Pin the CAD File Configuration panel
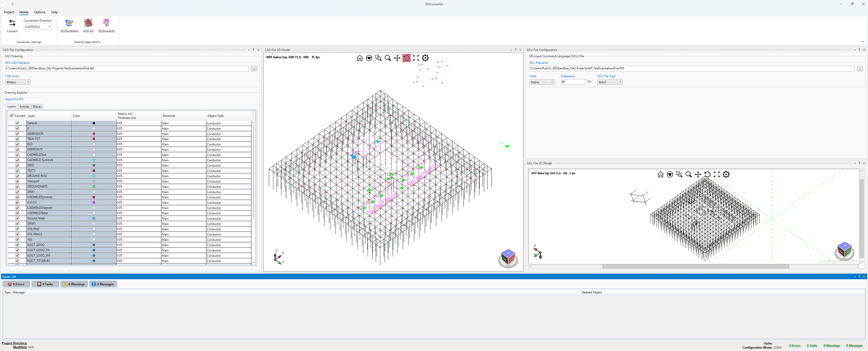Viewport: 868px width, 351px height. click(254, 50)
